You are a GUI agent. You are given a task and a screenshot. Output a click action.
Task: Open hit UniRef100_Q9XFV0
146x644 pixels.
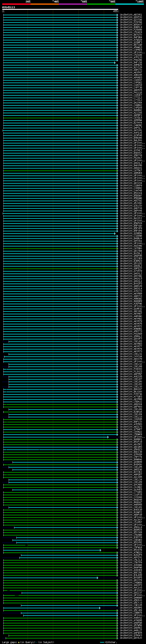point(131,17)
